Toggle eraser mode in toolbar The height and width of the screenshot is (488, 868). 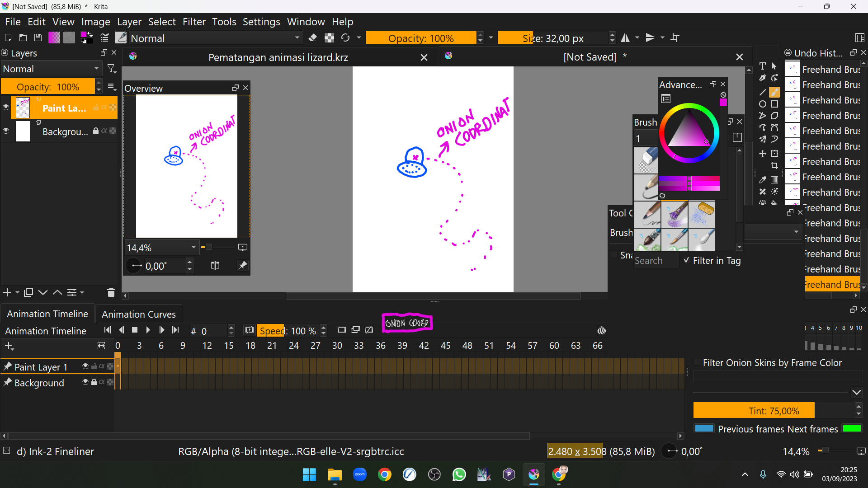pos(312,38)
